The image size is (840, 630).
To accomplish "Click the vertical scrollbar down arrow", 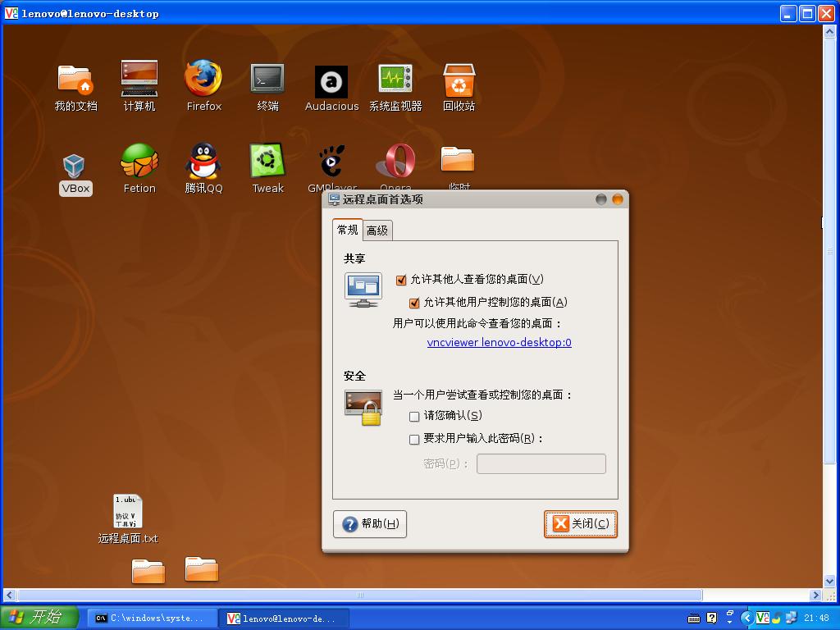I will tap(829, 581).
